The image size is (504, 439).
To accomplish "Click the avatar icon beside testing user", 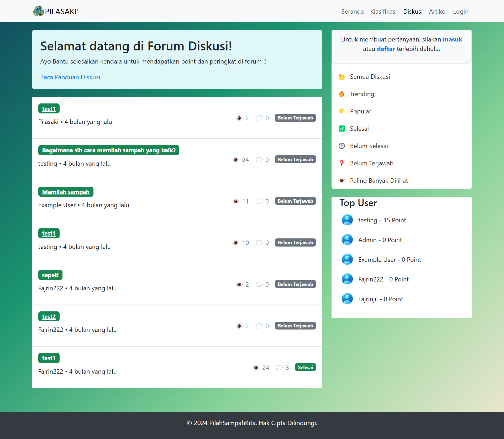I will pyautogui.click(x=347, y=220).
